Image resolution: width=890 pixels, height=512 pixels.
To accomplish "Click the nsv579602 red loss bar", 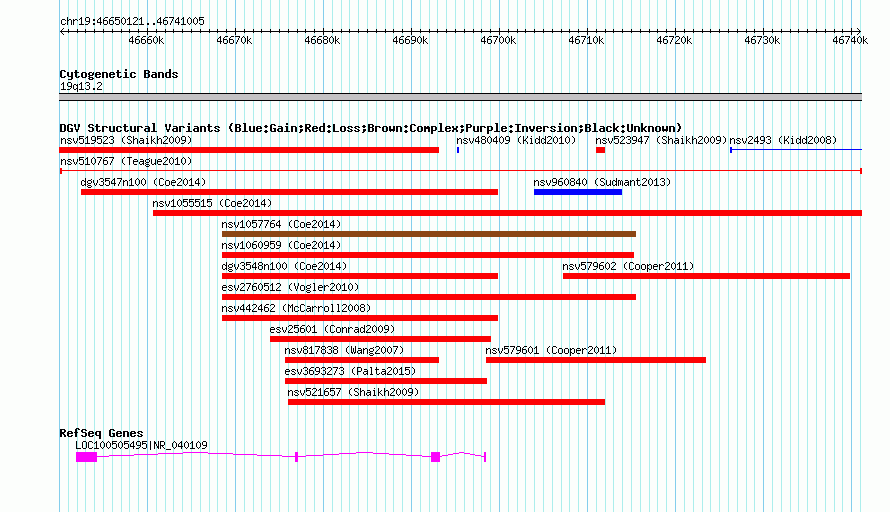I will 707,276.
